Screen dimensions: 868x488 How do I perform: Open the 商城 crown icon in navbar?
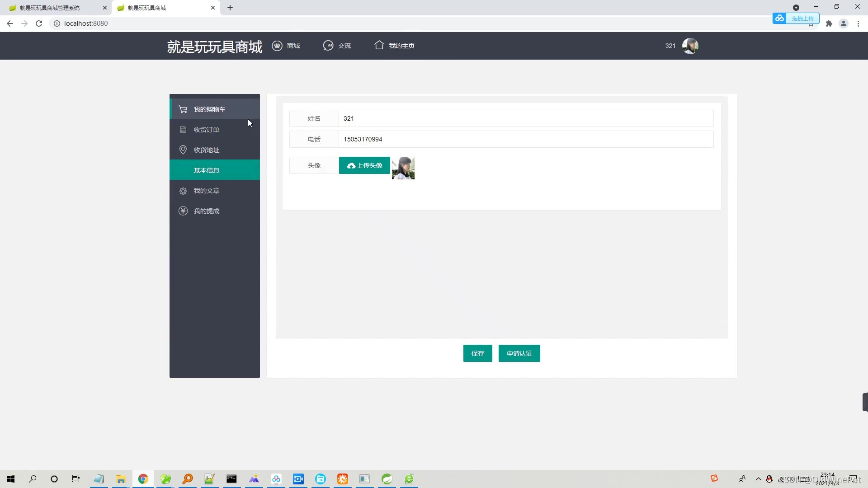pos(277,46)
